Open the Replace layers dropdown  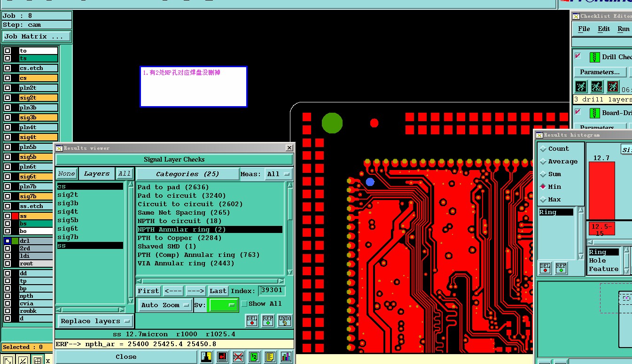coord(95,321)
